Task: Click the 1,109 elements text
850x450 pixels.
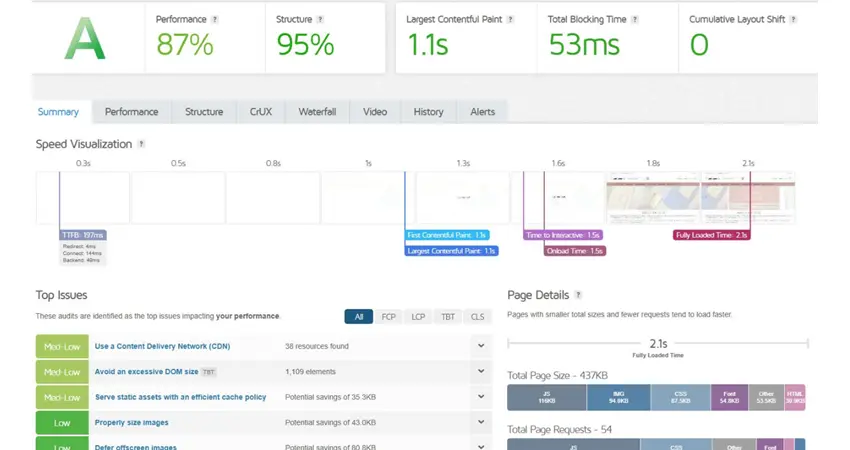Action: coord(310,371)
